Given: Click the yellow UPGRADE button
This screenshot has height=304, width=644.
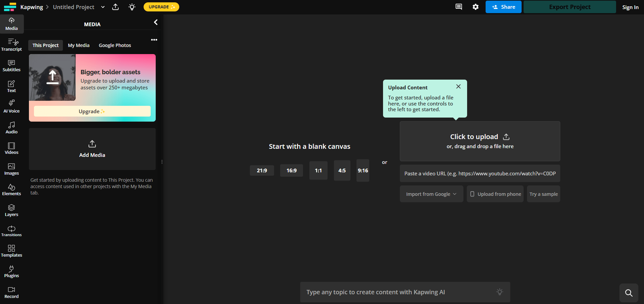Looking at the screenshot, I should [161, 7].
